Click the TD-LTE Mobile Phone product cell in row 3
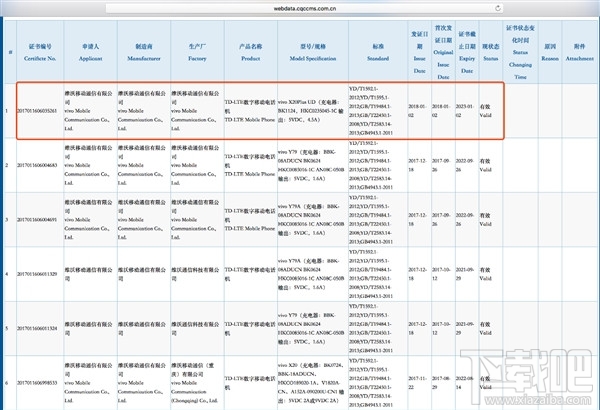 click(x=250, y=220)
